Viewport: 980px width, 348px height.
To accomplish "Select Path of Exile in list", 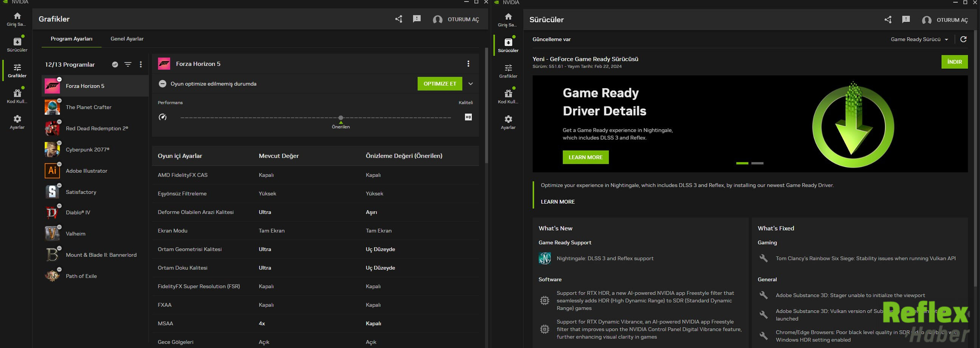I will tap(95, 276).
